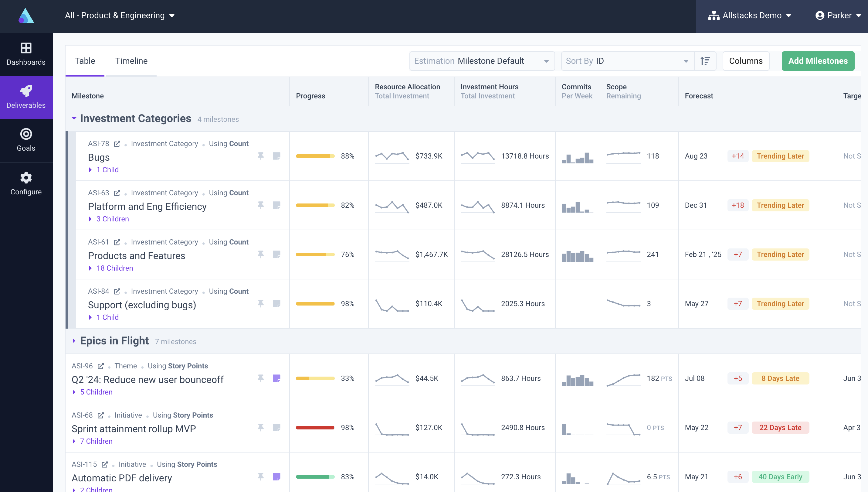868x492 pixels.
Task: Select the Deliverables icon in the sidebar
Action: [x=26, y=97]
